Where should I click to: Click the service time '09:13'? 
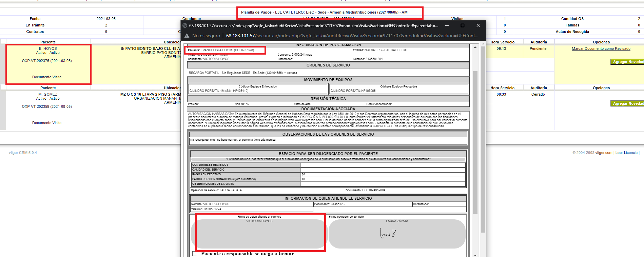point(501,48)
